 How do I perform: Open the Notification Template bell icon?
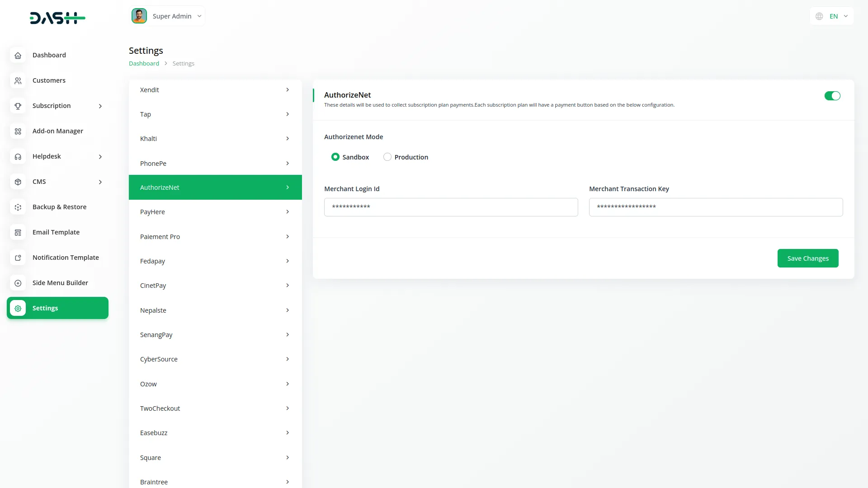pyautogui.click(x=18, y=258)
